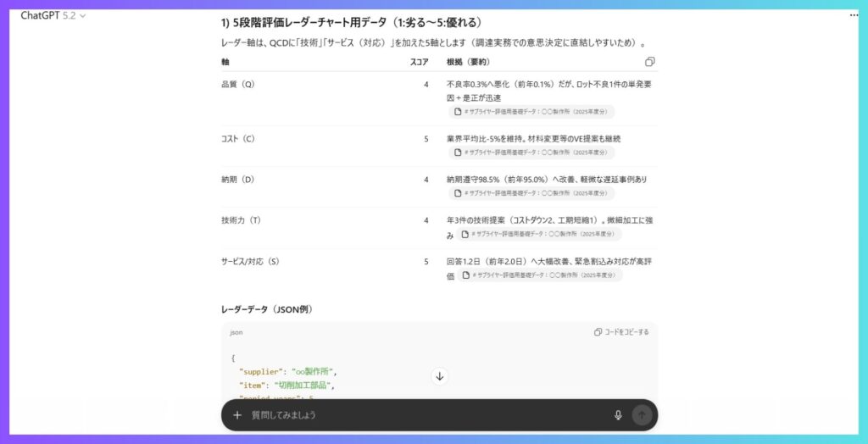Open the source citation in 納期(D) row
This screenshot has width=868, height=444.
tap(532, 193)
